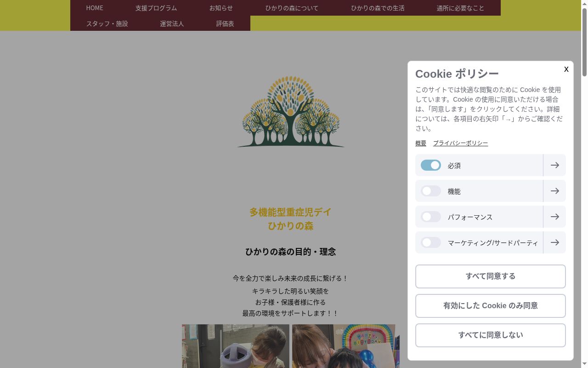Screen dimensions: 588x368
Task: Open 運営法人 menu item
Action: 172,23
